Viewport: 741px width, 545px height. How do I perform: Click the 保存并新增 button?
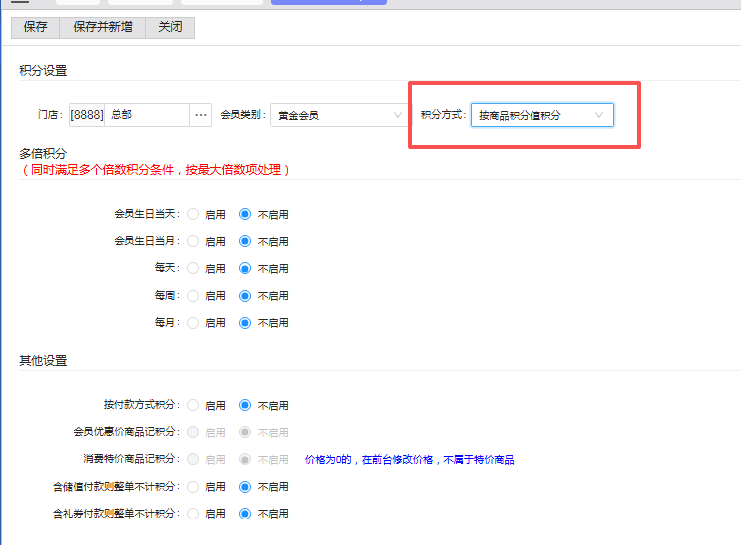[x=103, y=27]
